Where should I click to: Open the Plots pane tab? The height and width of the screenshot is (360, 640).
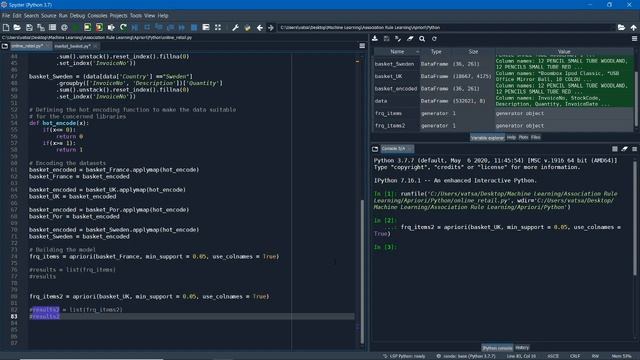pos(523,138)
